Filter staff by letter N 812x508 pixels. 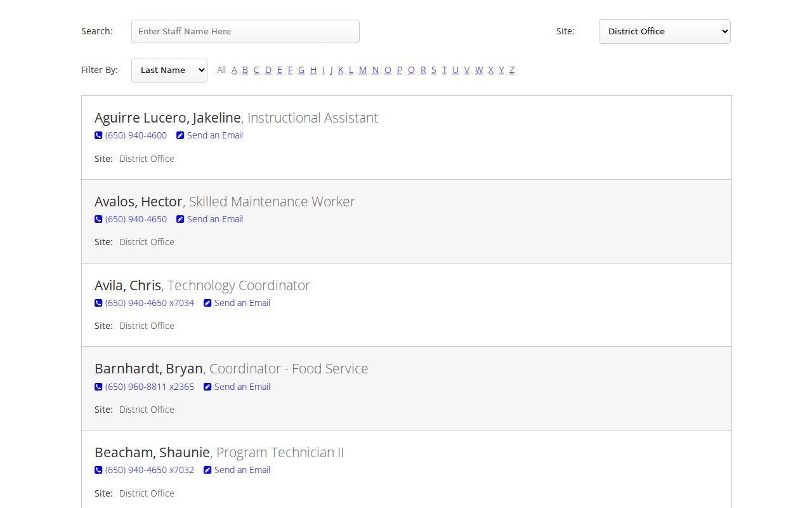tap(376, 70)
